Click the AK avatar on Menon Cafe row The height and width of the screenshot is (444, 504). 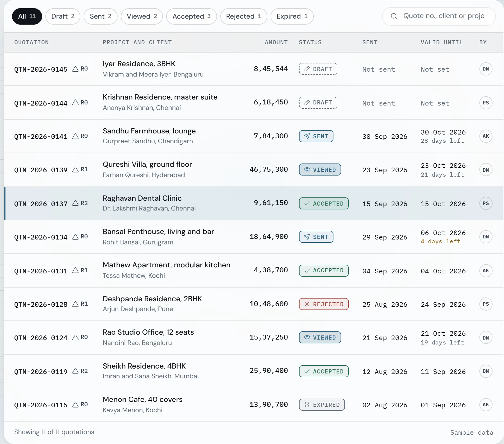coord(486,405)
